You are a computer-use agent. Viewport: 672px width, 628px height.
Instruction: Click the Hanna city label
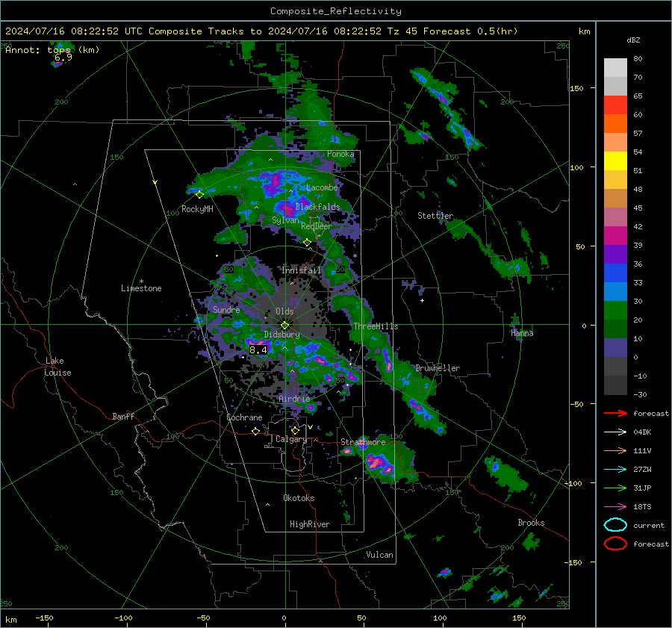coord(522,333)
